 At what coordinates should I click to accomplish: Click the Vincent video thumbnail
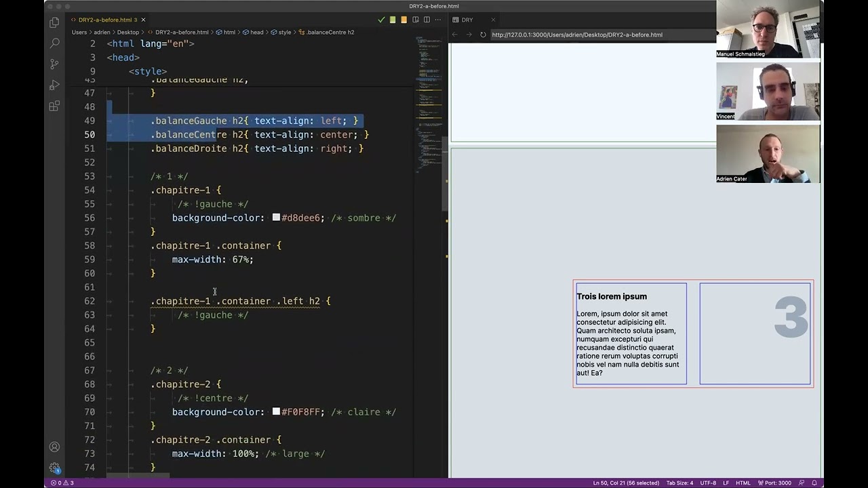point(768,91)
